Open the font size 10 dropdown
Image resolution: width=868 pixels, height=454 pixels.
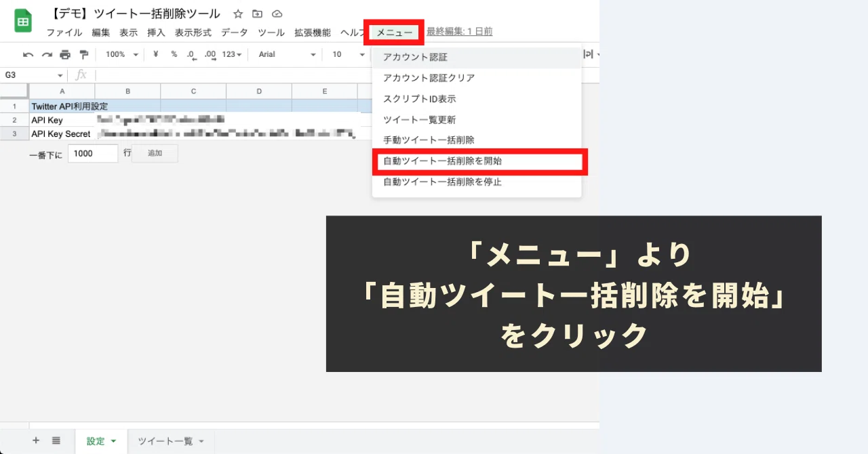point(349,54)
